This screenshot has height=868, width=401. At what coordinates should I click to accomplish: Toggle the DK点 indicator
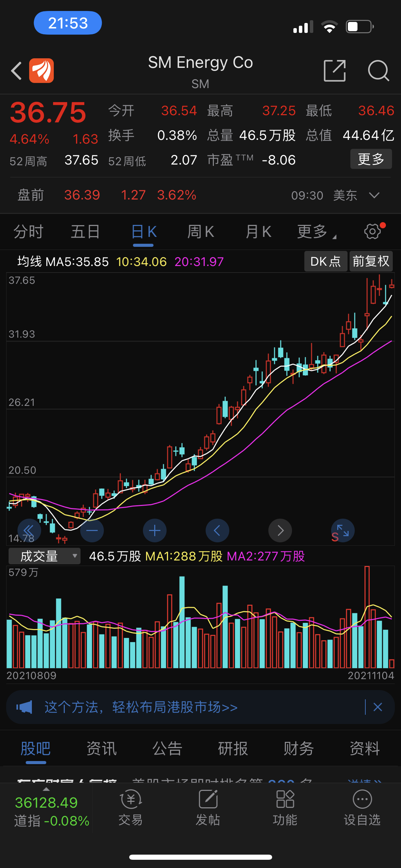326,261
